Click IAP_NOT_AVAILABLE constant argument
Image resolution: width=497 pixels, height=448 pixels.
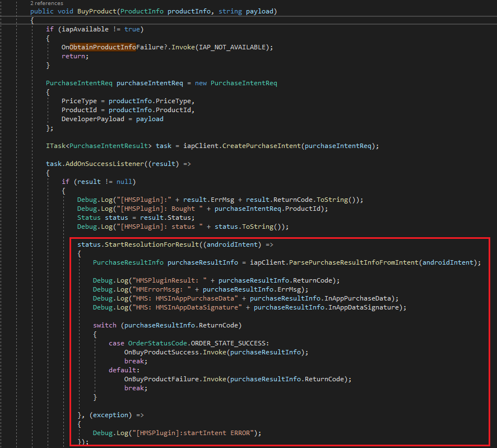click(x=232, y=47)
